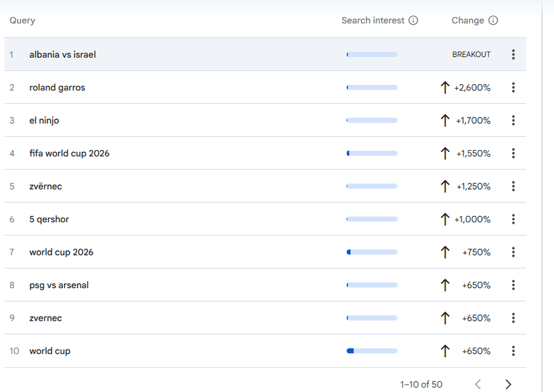The height and width of the screenshot is (392, 554).
Task: Open the roland garros query
Action: click(57, 87)
